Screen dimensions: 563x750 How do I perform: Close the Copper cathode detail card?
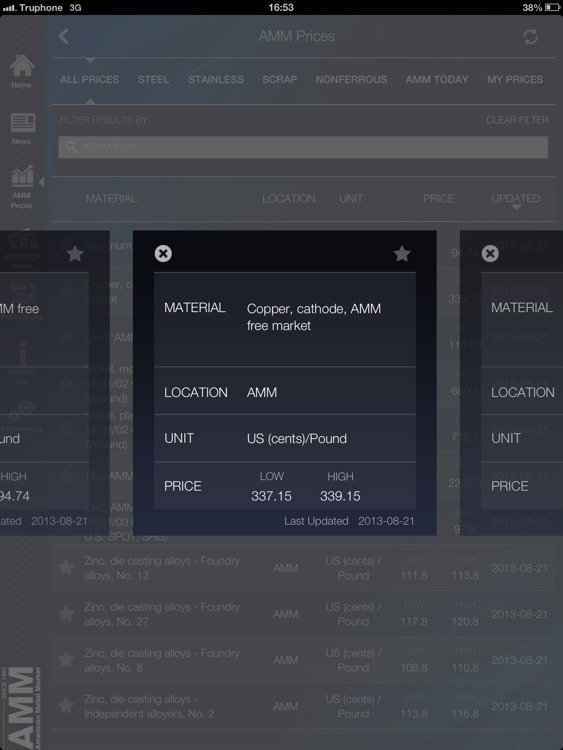(x=163, y=254)
